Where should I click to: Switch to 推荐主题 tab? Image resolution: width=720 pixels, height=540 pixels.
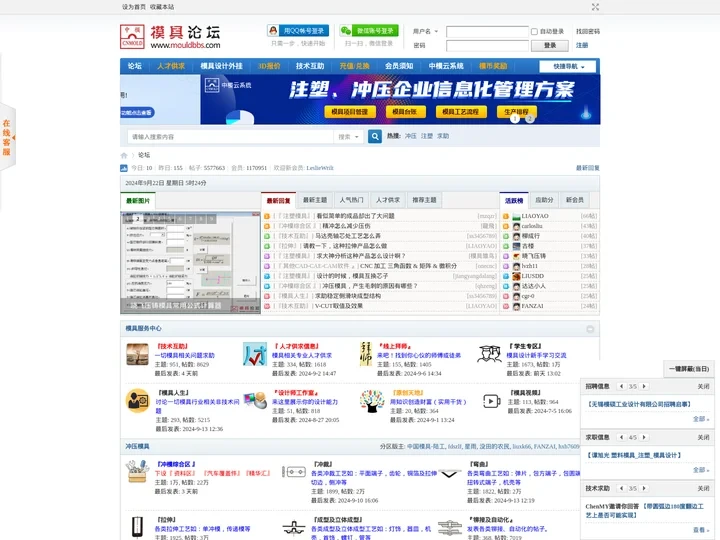coord(424,200)
